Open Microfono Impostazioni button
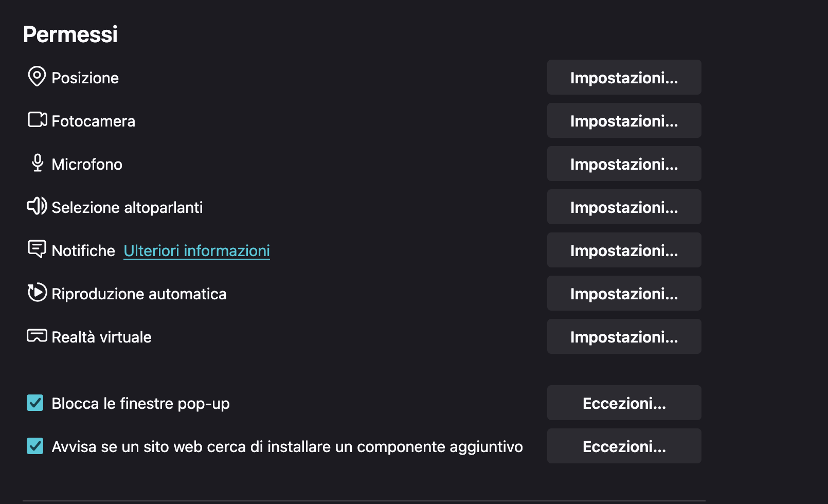 coord(624,164)
